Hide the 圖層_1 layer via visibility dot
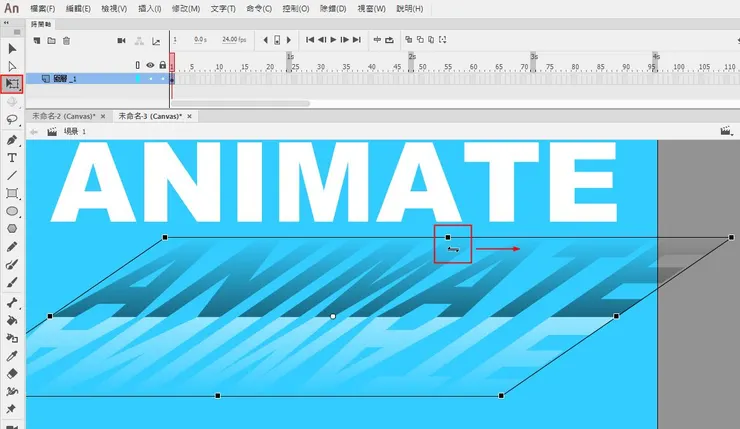Viewport: 740px width, 429px height. pyautogui.click(x=151, y=79)
